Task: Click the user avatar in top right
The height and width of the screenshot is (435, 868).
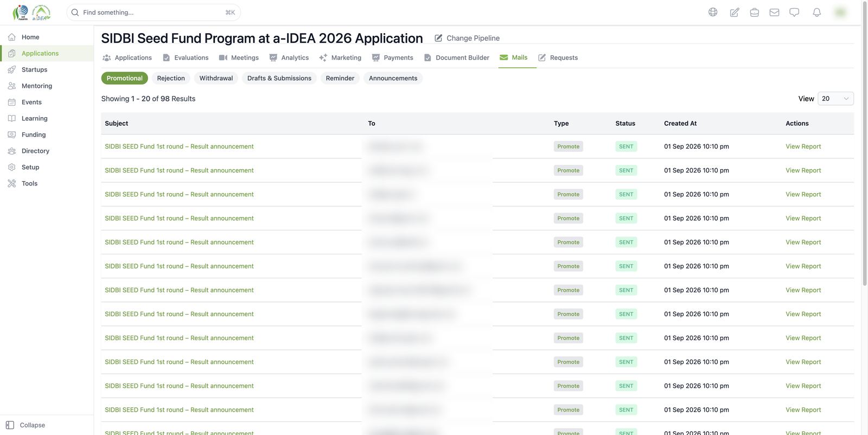Action: click(840, 12)
